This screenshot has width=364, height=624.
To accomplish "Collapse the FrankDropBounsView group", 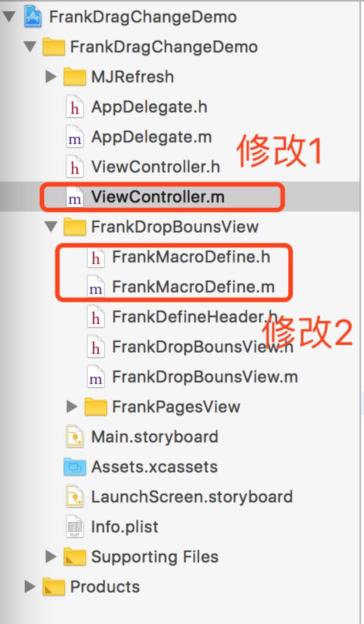I will pyautogui.click(x=51, y=227).
